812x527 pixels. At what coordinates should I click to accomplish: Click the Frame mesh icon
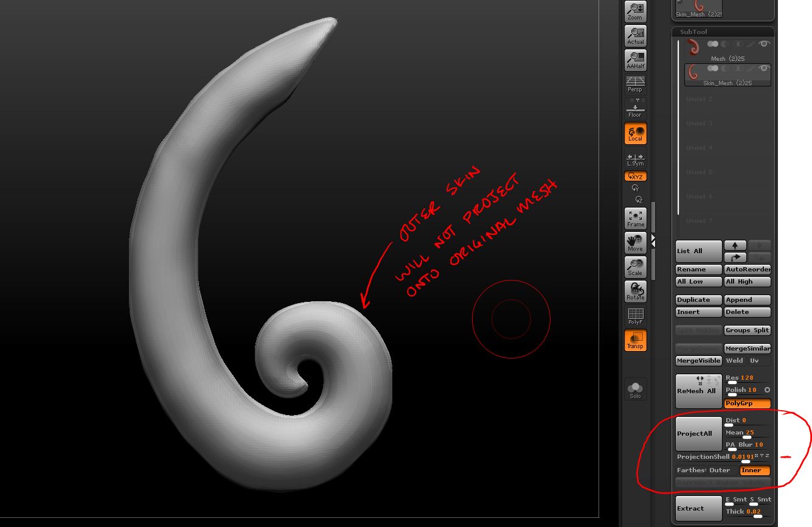click(635, 218)
